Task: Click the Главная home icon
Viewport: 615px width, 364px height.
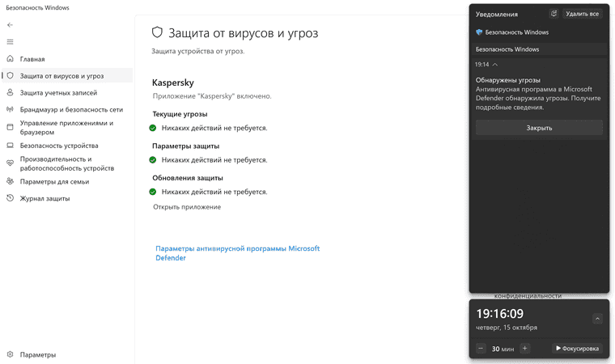Action: click(11, 59)
